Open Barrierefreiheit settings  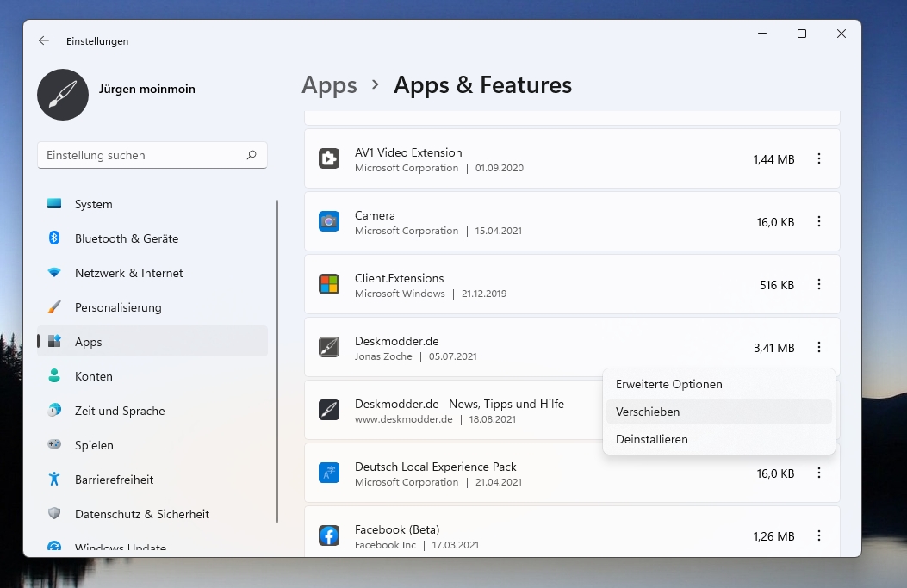[x=152, y=480]
